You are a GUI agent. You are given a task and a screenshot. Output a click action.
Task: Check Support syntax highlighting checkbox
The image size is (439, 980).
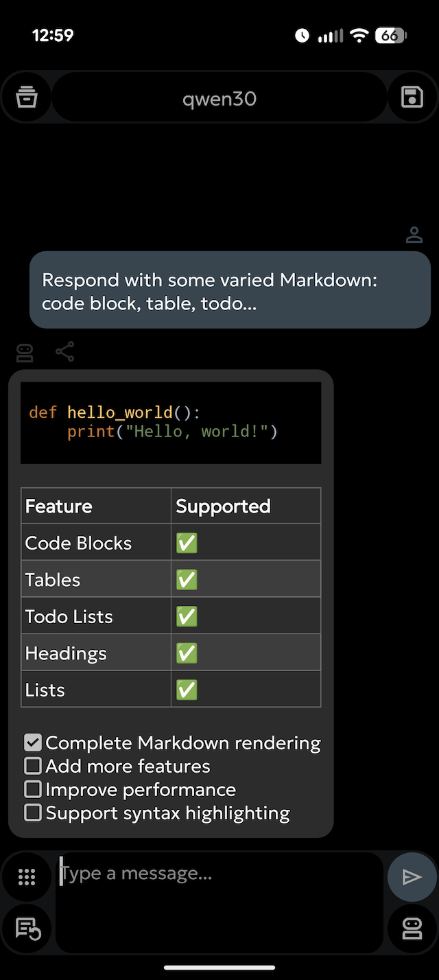pyautogui.click(x=33, y=813)
